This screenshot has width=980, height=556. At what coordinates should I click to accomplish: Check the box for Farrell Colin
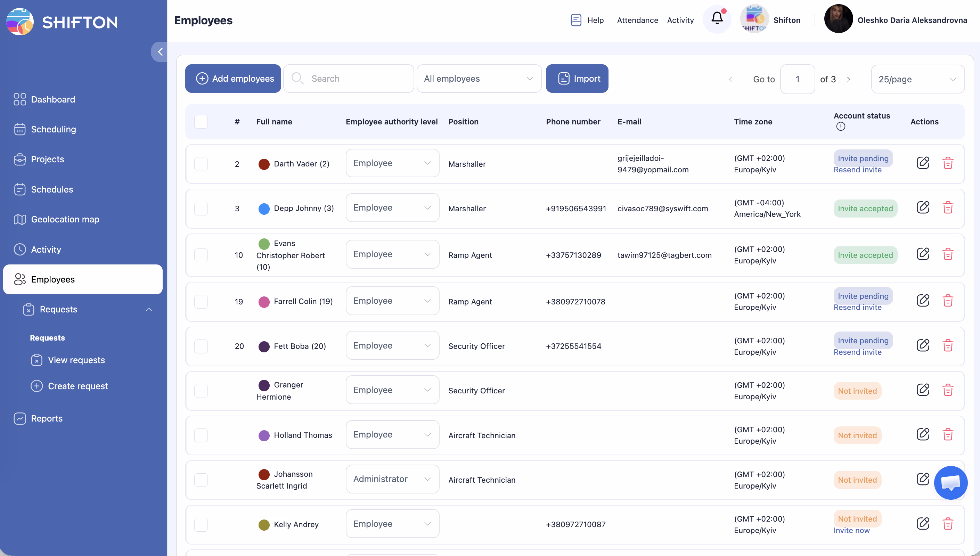coord(201,302)
